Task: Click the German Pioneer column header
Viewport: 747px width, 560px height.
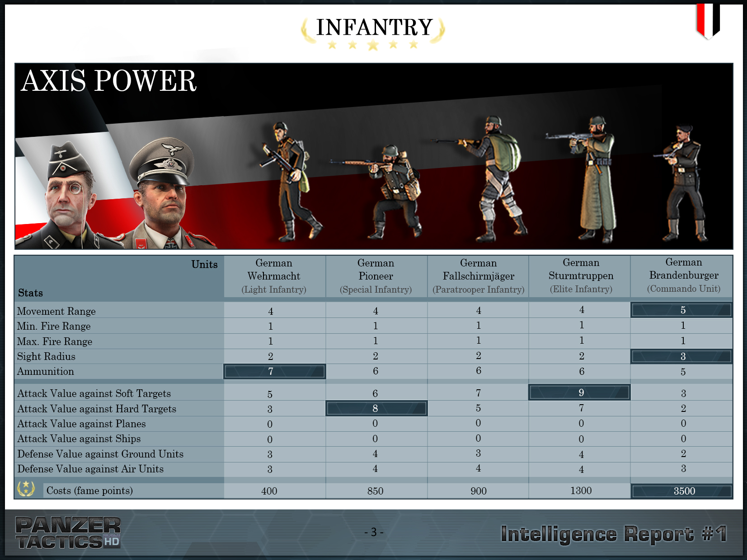Action: [x=376, y=276]
